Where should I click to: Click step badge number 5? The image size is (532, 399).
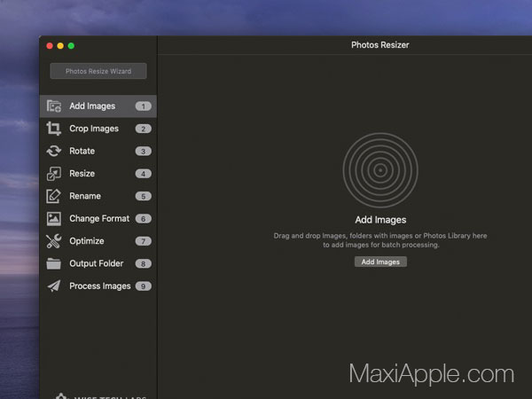pyautogui.click(x=143, y=196)
